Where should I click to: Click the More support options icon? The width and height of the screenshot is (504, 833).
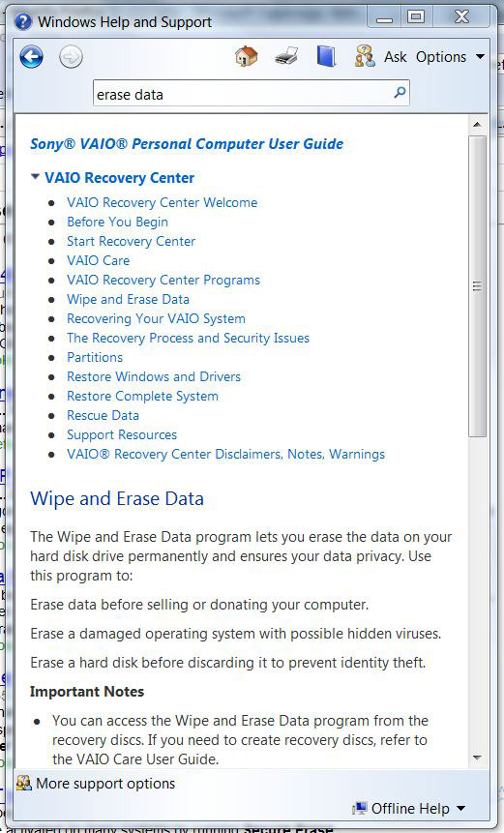click(23, 783)
